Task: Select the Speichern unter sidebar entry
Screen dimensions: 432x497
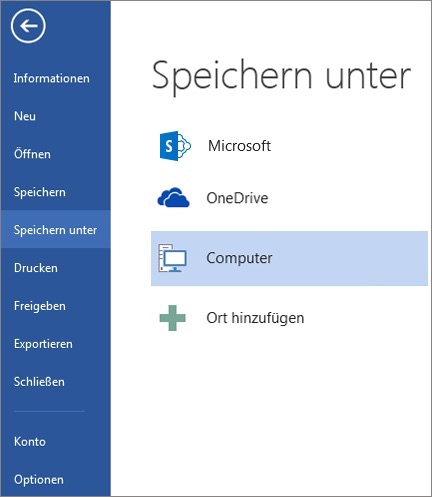Action: [55, 229]
